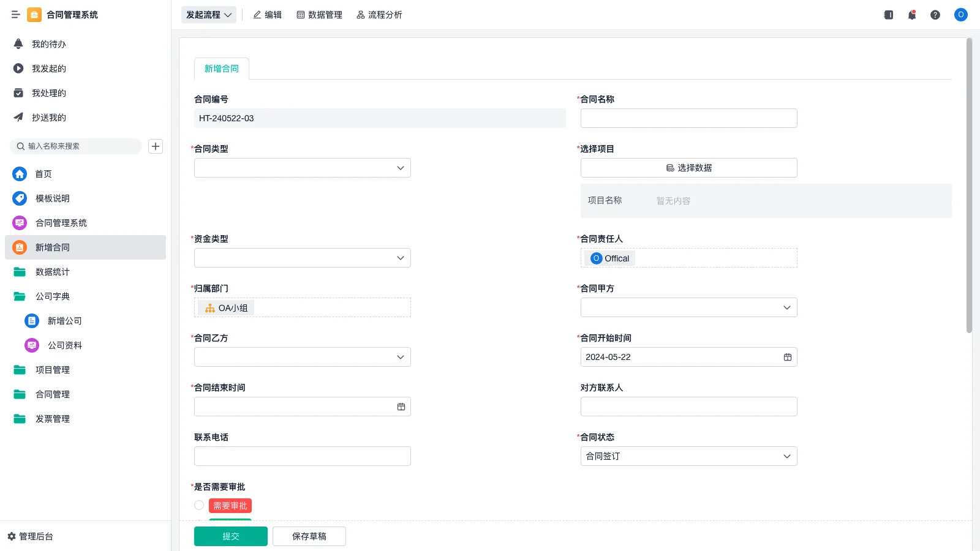Click the 选择数据 button under 选择项目

tap(688, 168)
